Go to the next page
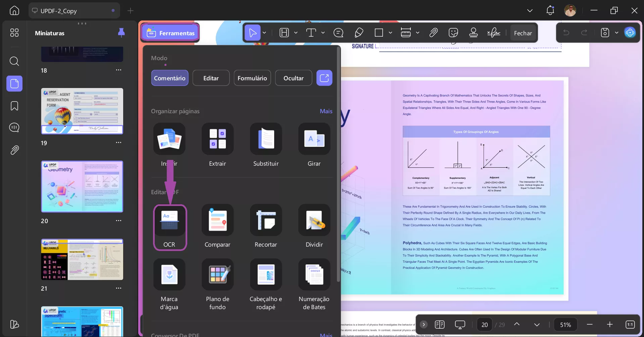The height and width of the screenshot is (337, 644). click(x=537, y=325)
